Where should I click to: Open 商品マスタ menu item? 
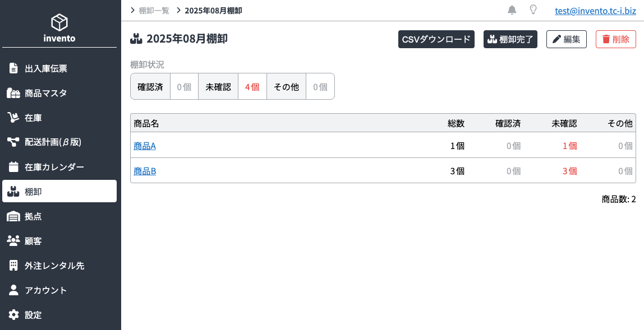(x=59, y=93)
